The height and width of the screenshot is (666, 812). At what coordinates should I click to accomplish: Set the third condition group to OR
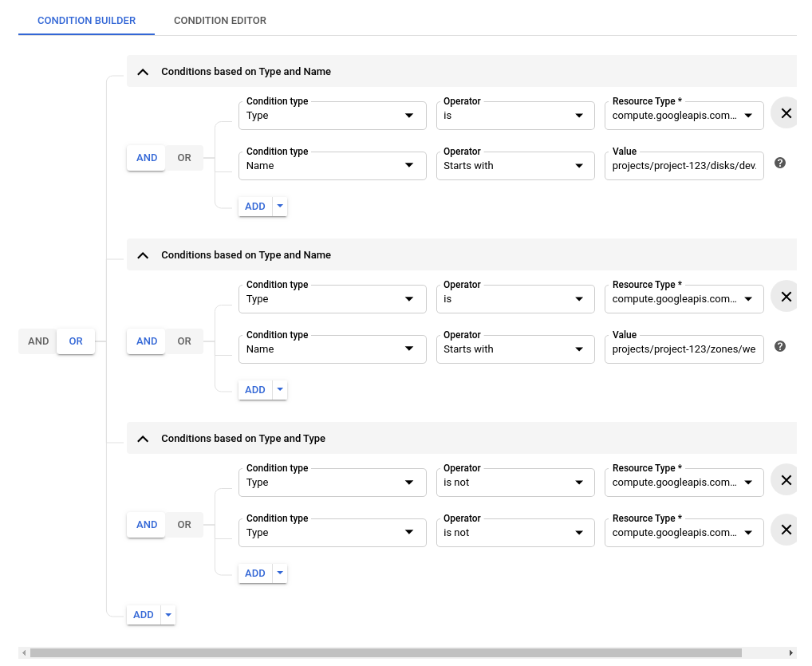click(183, 524)
